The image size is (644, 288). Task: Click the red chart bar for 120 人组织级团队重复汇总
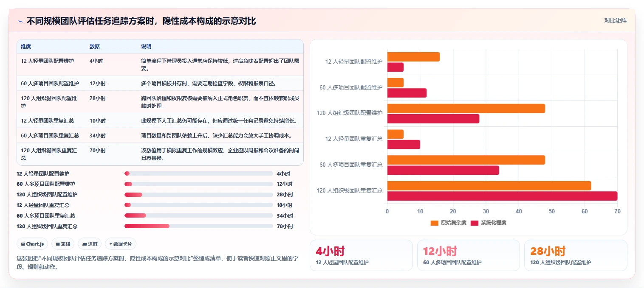pos(502,196)
